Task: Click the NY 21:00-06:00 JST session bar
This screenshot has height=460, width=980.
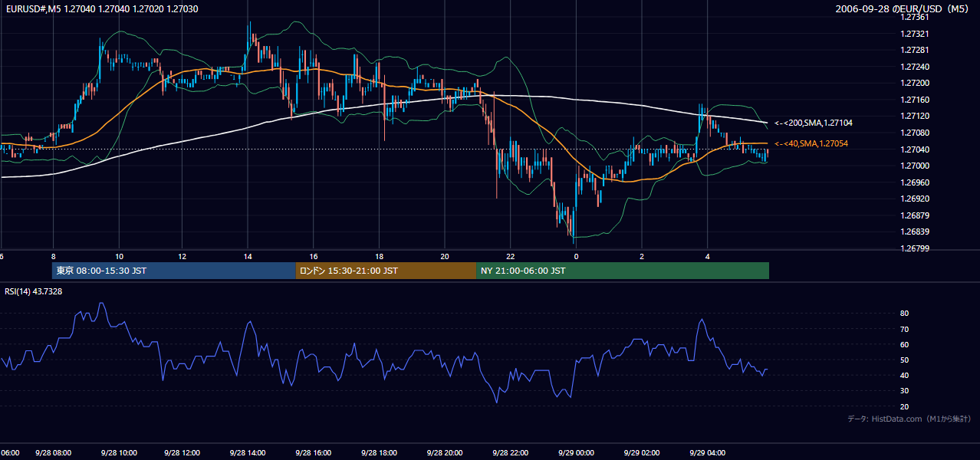Action: click(x=623, y=271)
